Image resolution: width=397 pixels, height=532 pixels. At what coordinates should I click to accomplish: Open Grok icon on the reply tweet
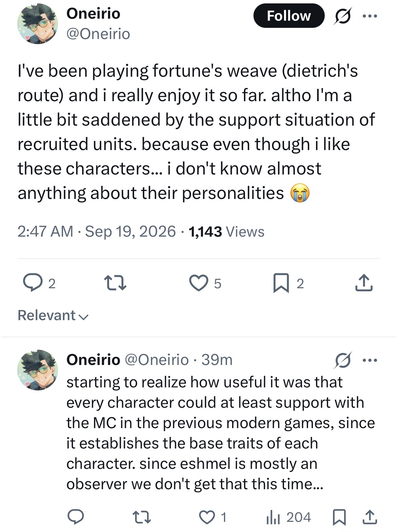(342, 360)
